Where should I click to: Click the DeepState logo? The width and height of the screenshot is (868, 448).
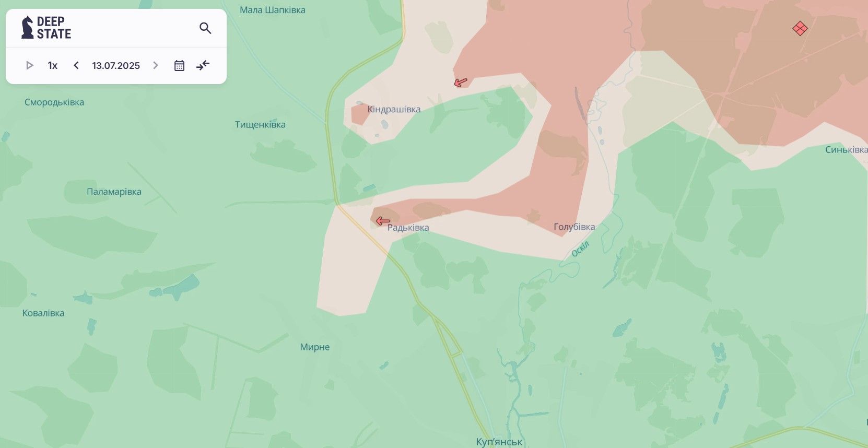tap(46, 28)
